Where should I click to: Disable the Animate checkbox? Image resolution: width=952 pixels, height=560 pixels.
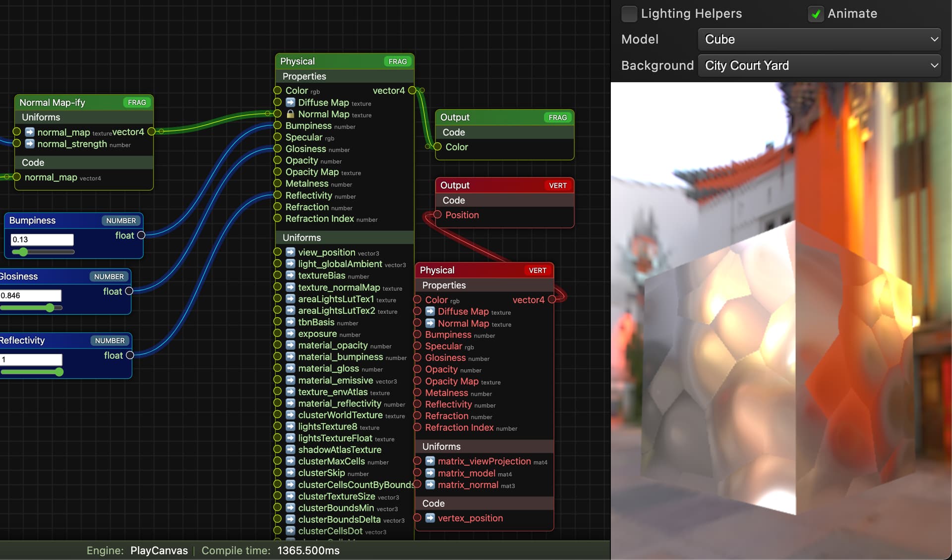[815, 14]
